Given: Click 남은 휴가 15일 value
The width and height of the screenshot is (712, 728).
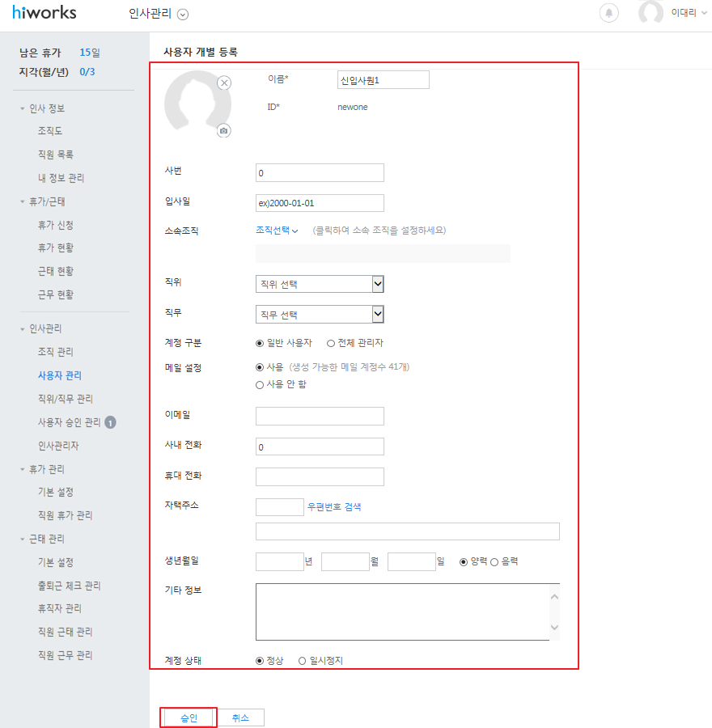Looking at the screenshot, I should pyautogui.click(x=90, y=53).
